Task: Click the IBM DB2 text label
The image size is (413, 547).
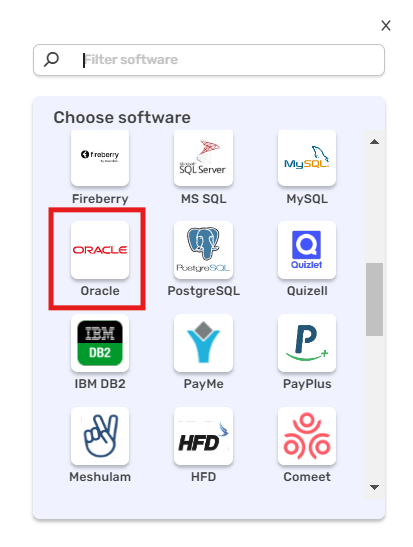Action: click(x=100, y=384)
